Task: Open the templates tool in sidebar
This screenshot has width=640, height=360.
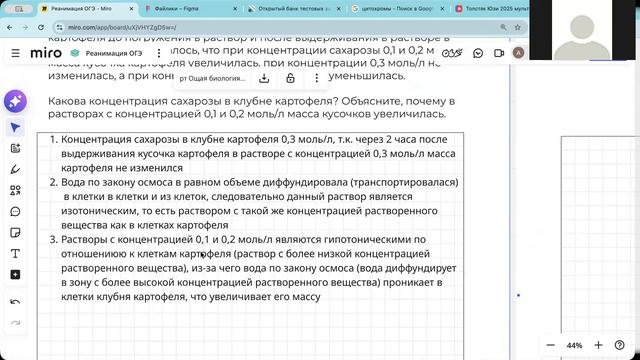Action: tap(15, 148)
